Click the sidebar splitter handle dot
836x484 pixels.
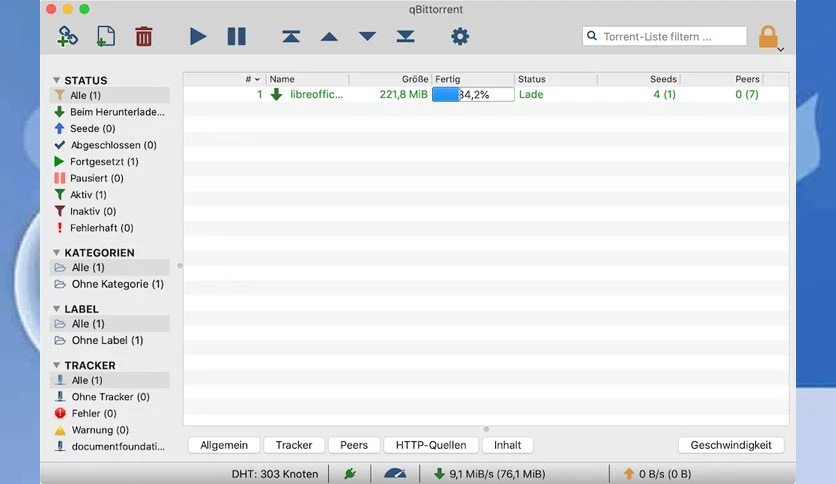(180, 265)
